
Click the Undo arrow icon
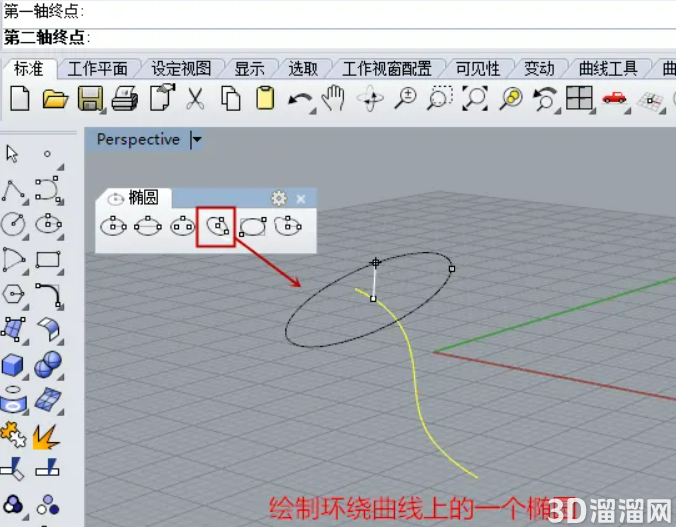300,100
